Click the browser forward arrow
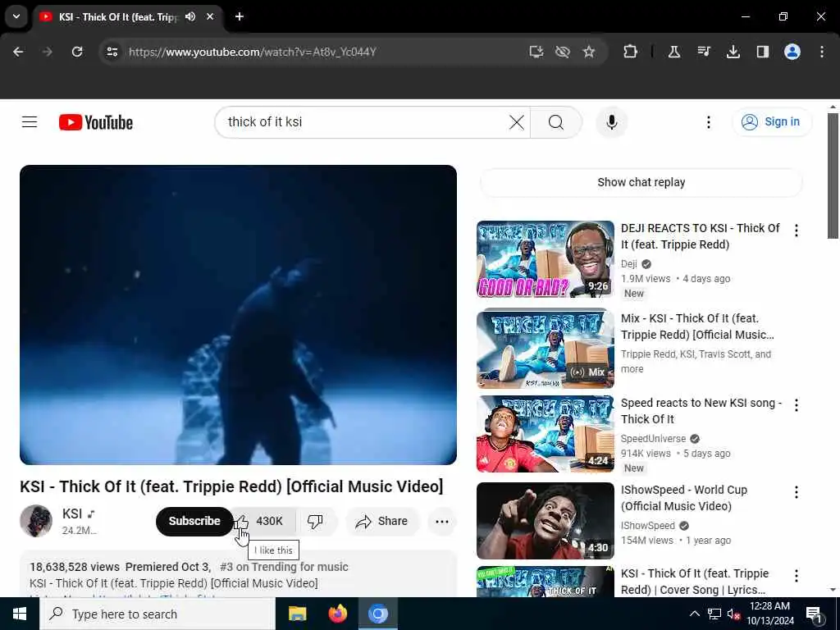Screen dimensions: 840x630 pyautogui.click(x=47, y=52)
